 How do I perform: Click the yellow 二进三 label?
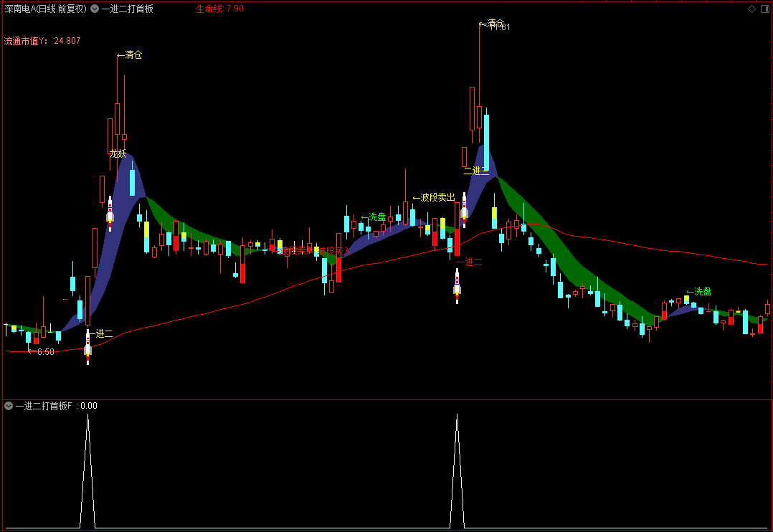click(x=477, y=171)
